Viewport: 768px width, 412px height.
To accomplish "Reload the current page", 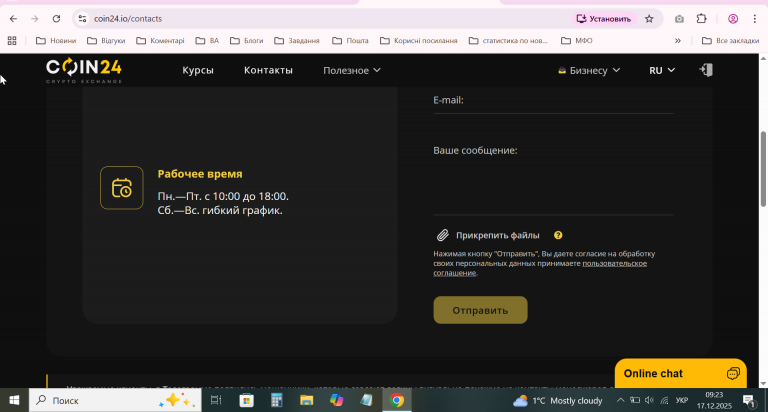I will point(56,19).
